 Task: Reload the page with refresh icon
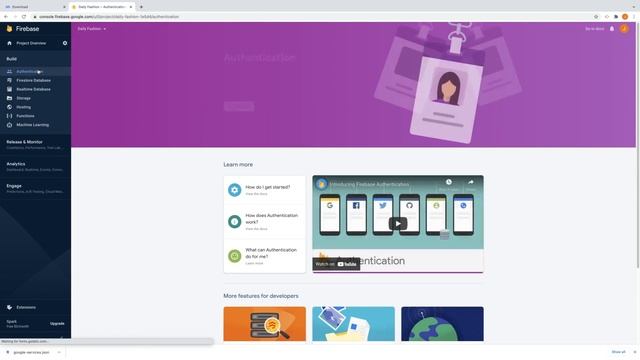[x=24, y=17]
